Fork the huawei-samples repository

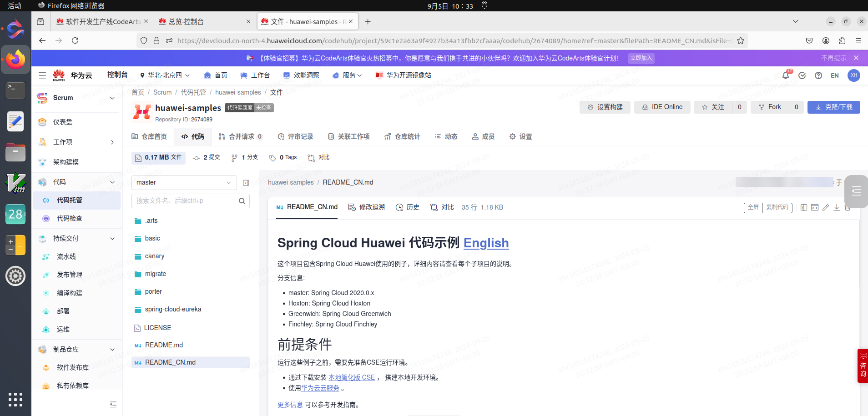coord(770,107)
